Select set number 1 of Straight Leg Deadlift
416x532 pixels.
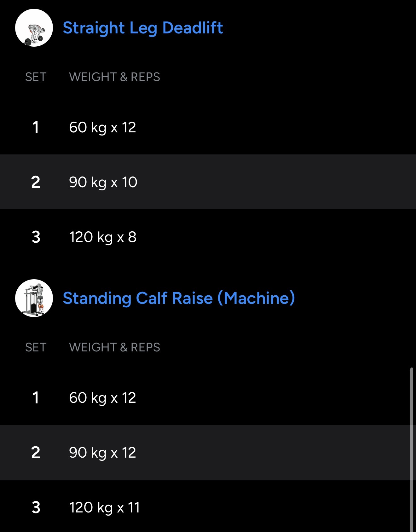coord(36,128)
